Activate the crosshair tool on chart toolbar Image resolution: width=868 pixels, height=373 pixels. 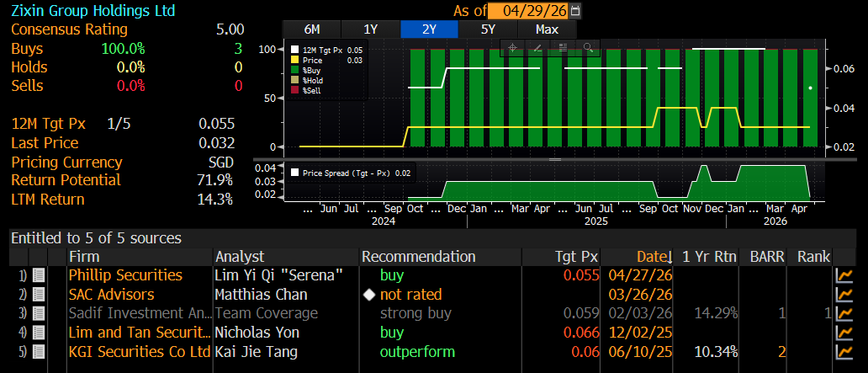coord(513,47)
